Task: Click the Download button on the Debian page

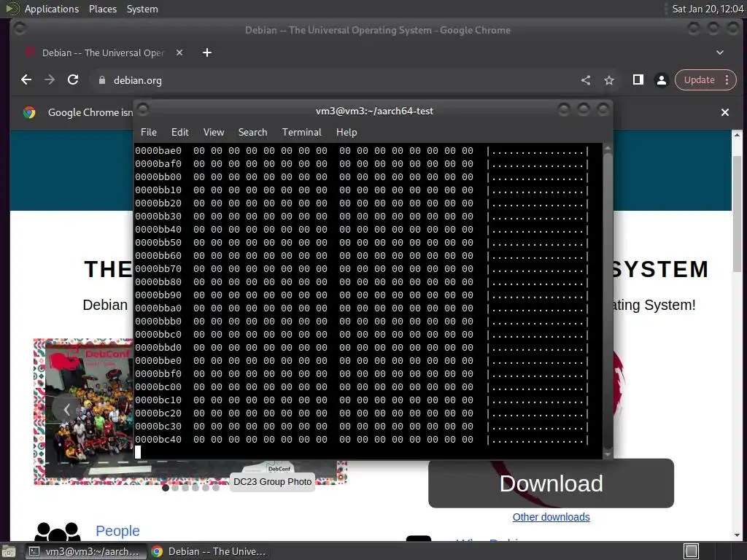Action: [x=551, y=483]
